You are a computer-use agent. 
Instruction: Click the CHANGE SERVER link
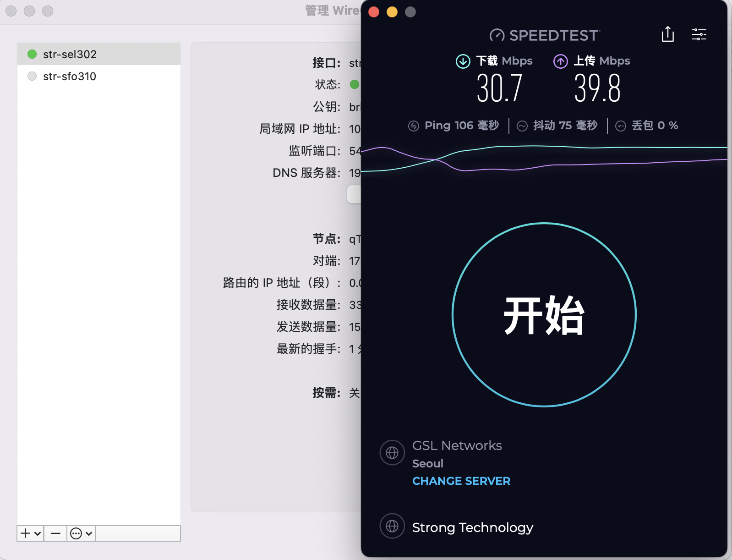click(x=461, y=481)
